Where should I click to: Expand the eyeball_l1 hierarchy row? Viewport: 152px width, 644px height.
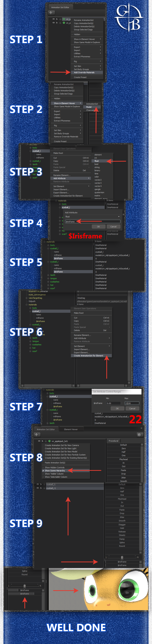45,484
